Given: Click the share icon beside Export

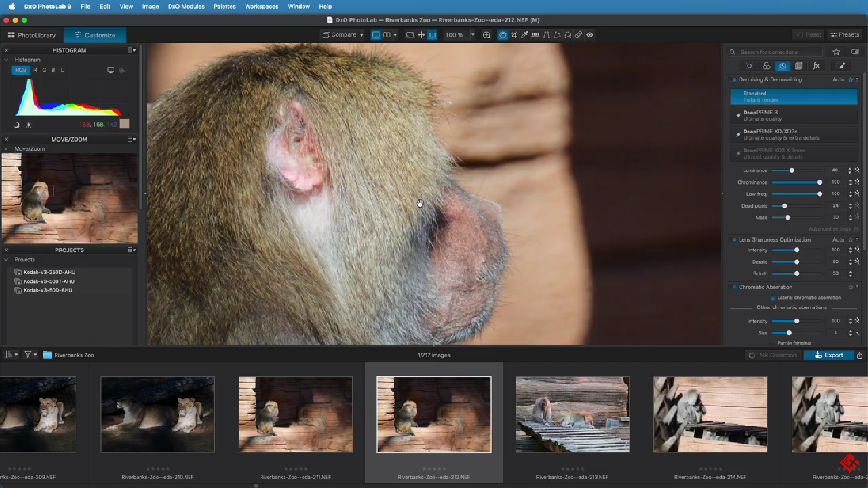Looking at the screenshot, I should coord(860,355).
